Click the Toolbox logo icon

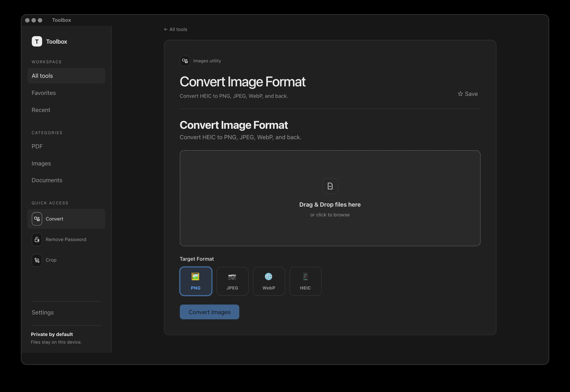pyautogui.click(x=37, y=41)
